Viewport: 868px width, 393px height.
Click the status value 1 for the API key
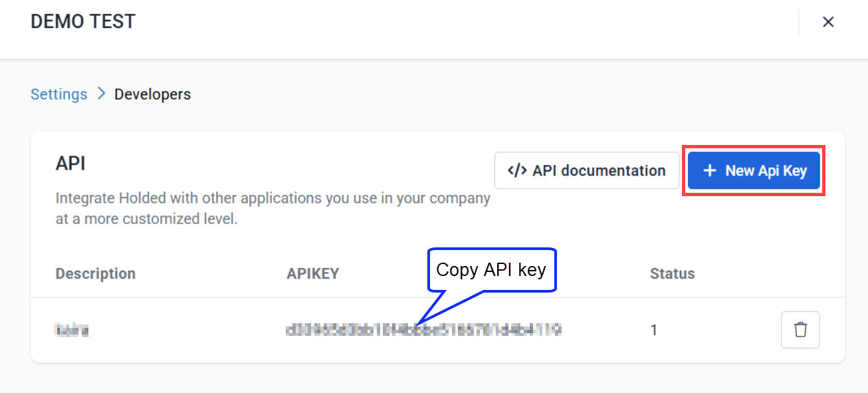pos(654,329)
